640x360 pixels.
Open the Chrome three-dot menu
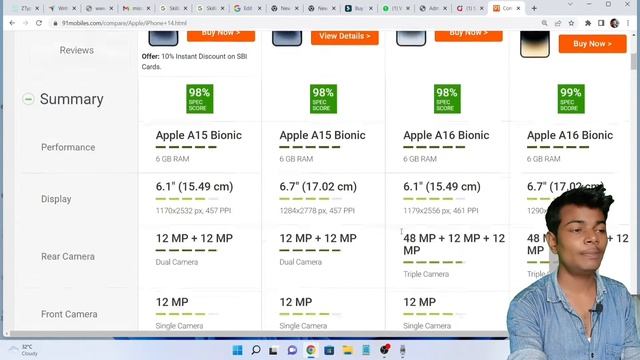tap(628, 23)
